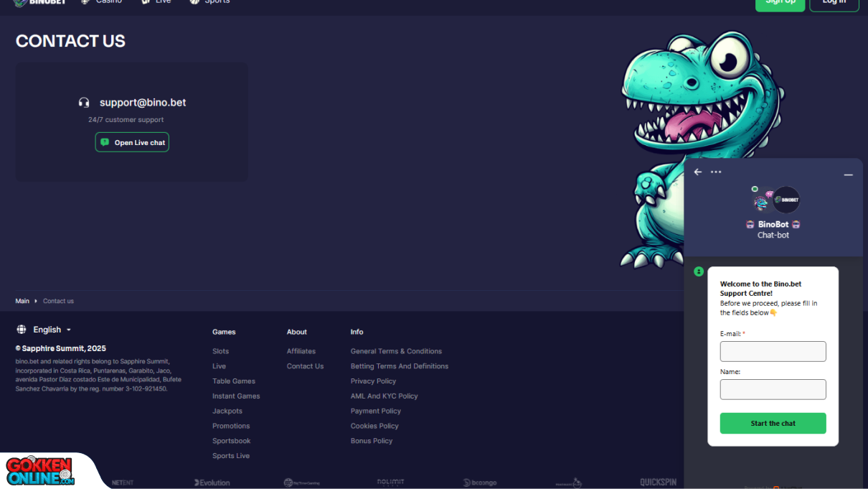
Task: Go back with chat widget arrow
Action: coord(698,172)
